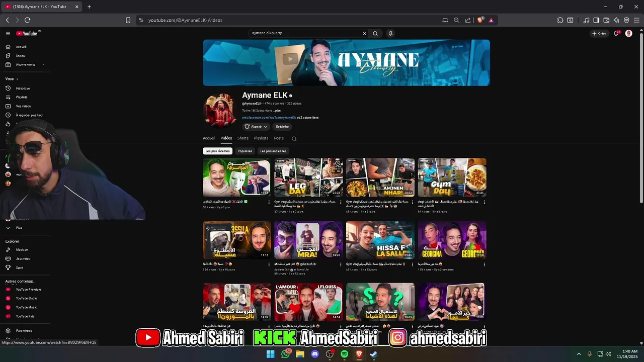Select the Les plus récentes filter

coord(217,151)
